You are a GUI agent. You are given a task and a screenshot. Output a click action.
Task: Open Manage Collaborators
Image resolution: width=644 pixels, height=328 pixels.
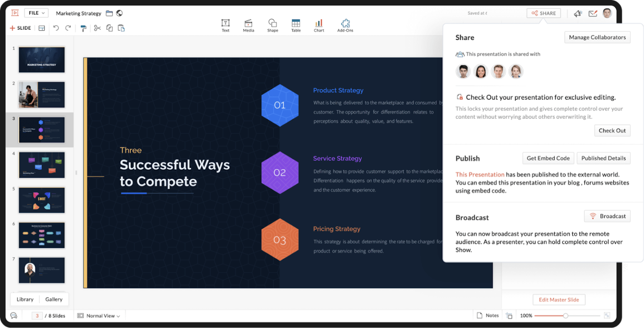point(597,37)
